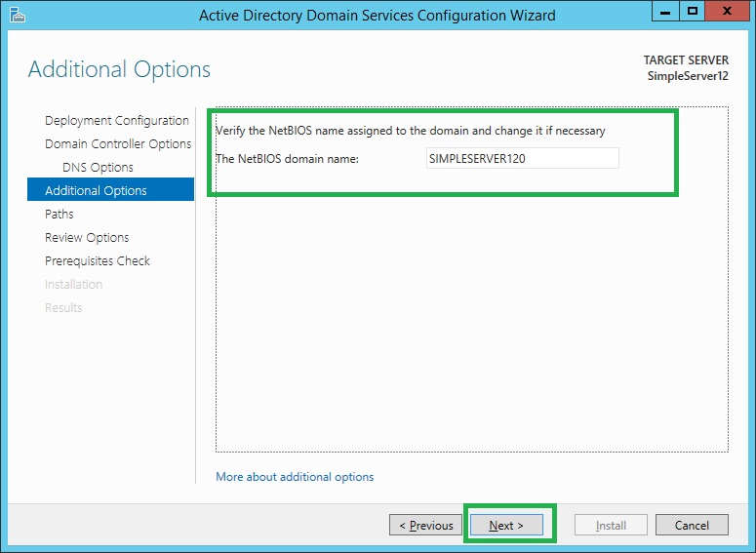Minimize the wizard window
This screenshot has width=756, height=553.
665,11
